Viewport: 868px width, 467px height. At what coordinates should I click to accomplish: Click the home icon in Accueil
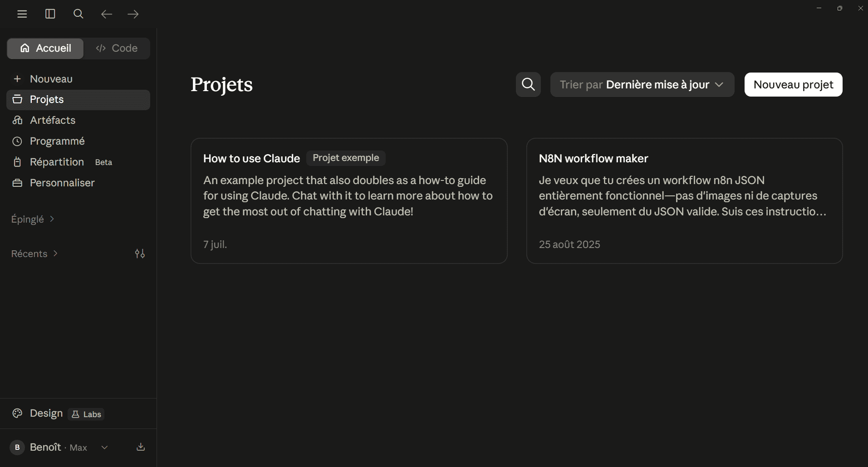[25, 48]
